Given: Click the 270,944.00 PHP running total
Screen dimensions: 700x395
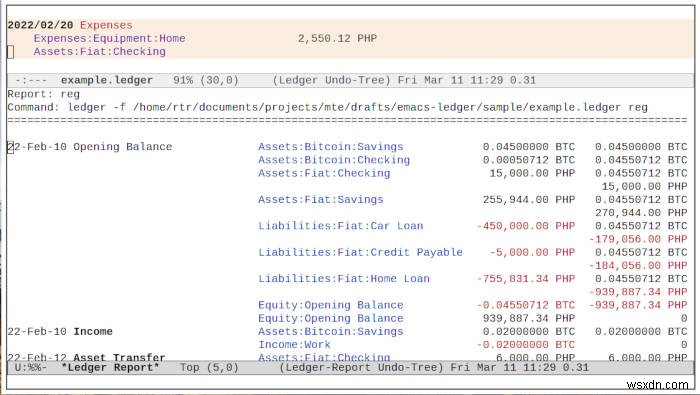Looking at the screenshot, I should (x=641, y=212).
